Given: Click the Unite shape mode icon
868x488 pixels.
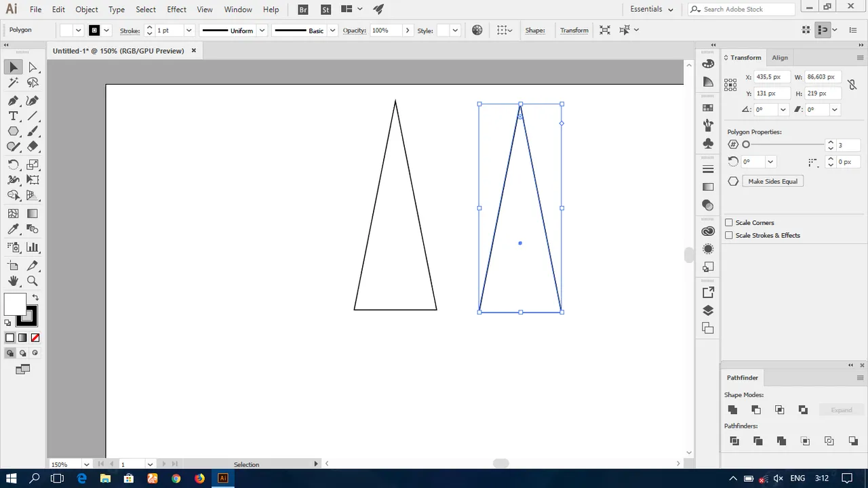Looking at the screenshot, I should pyautogui.click(x=732, y=409).
